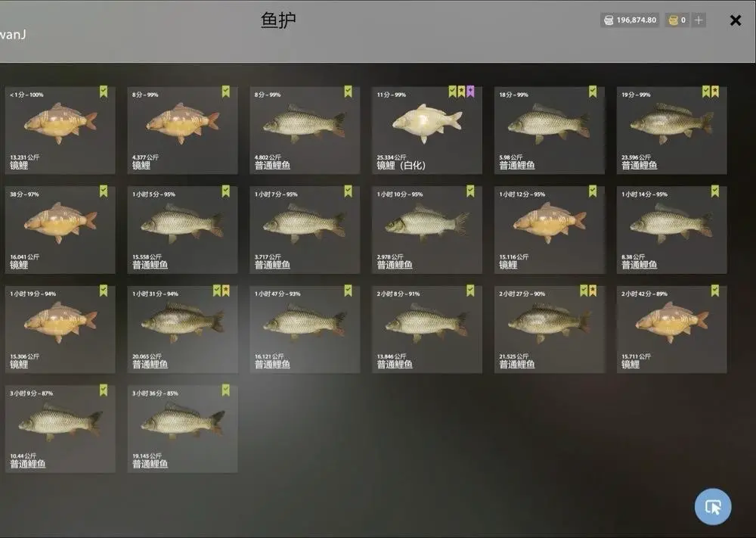Select the 5.98 kg common carp

click(x=549, y=130)
